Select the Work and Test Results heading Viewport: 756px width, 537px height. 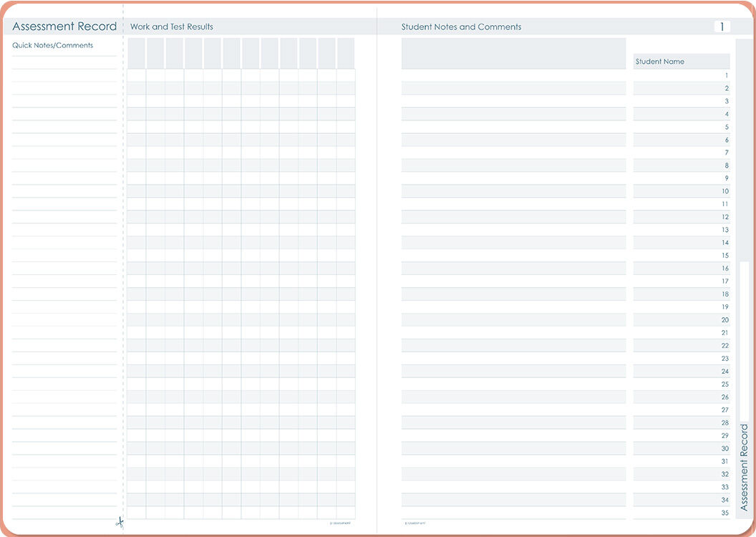coord(172,27)
